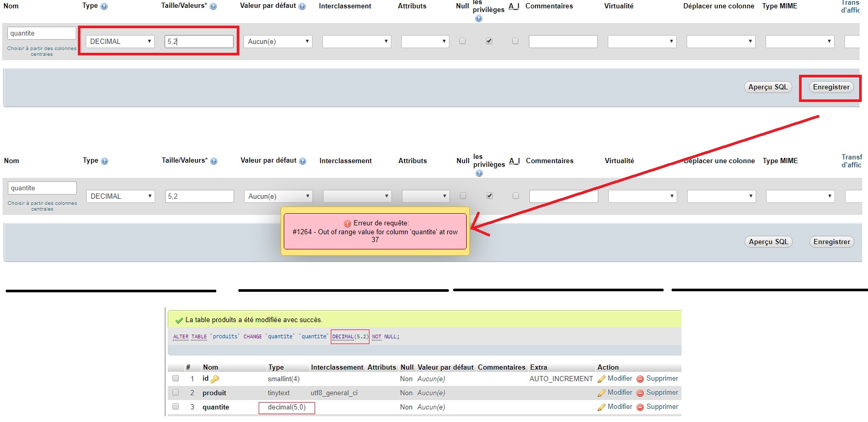Click the ALTER keyword link in the SQL query
Viewport: 868px width, 422px height.
pyautogui.click(x=181, y=337)
